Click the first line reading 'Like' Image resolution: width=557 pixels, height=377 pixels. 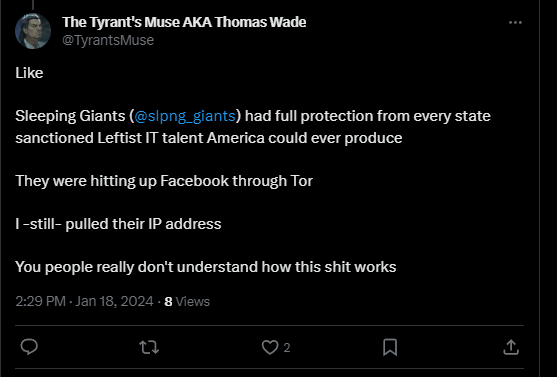coord(29,73)
